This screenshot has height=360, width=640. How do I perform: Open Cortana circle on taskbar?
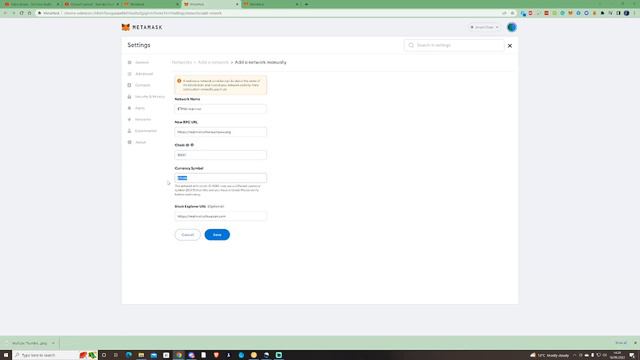coord(104,355)
